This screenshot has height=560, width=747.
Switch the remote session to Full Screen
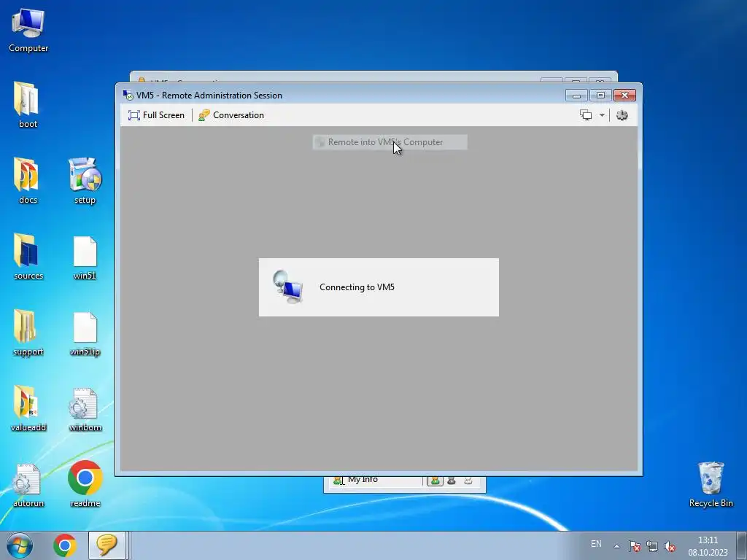(x=156, y=115)
